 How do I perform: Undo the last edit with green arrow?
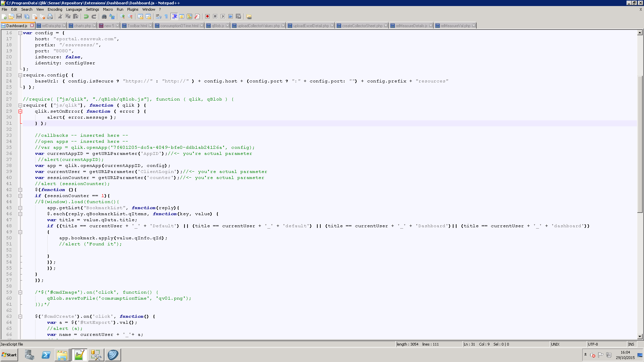click(86, 16)
